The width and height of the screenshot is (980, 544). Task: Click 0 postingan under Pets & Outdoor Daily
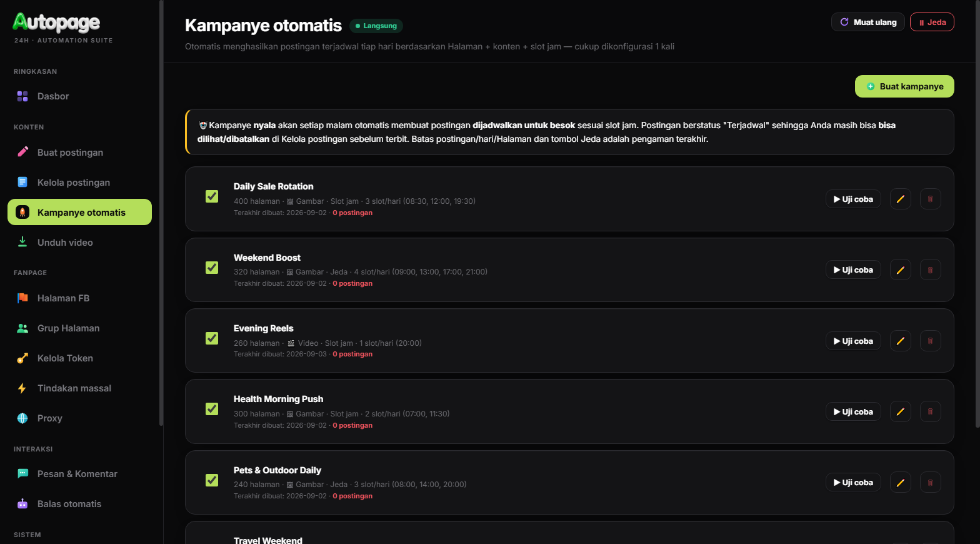click(352, 496)
